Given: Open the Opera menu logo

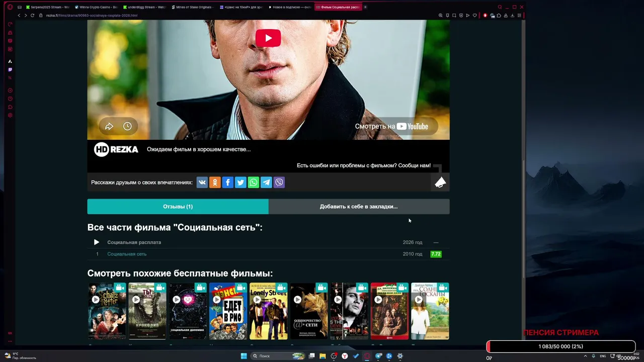Looking at the screenshot, I should pyautogui.click(x=10, y=7).
